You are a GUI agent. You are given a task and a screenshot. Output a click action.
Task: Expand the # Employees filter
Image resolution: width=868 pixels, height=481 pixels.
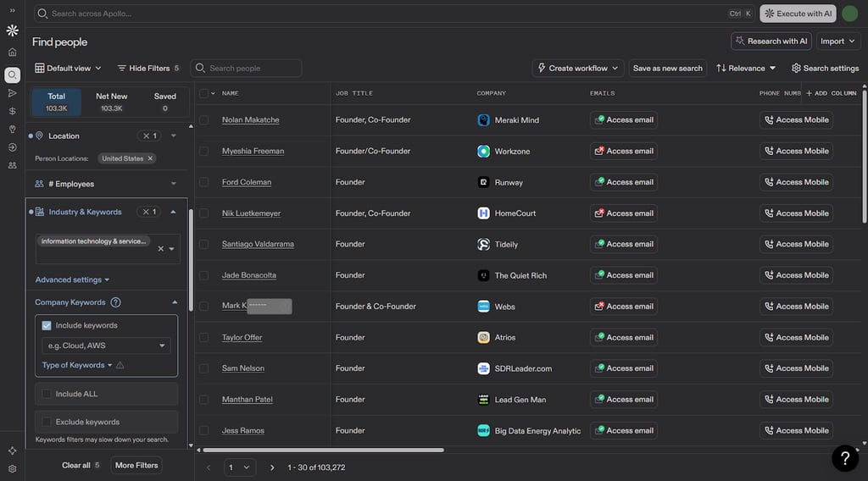tap(173, 184)
